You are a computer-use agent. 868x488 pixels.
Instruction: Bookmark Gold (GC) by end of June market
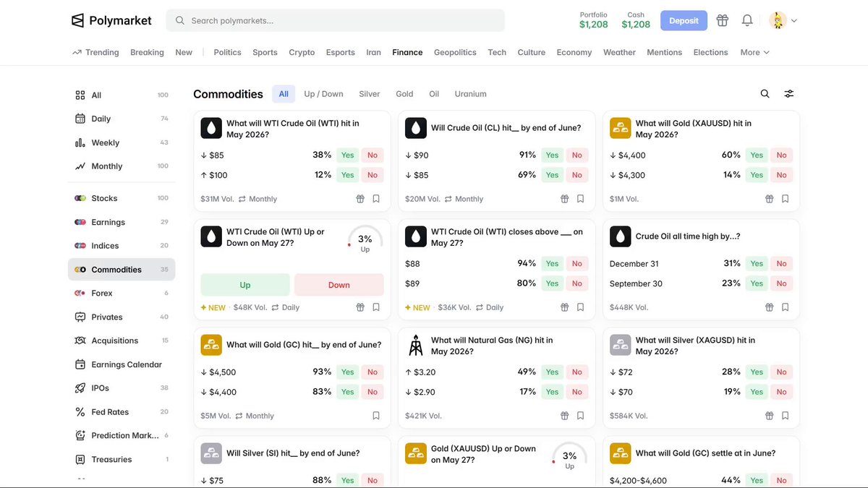pyautogui.click(x=376, y=416)
